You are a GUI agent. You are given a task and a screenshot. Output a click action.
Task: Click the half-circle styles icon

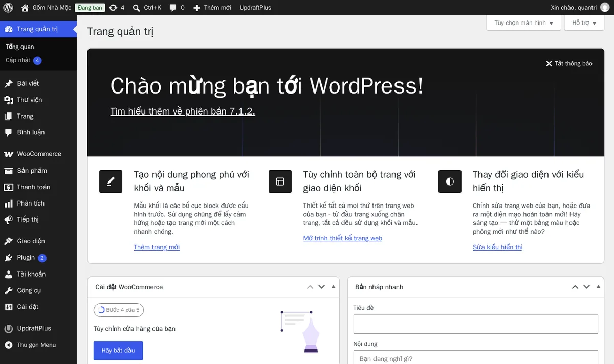point(450,181)
